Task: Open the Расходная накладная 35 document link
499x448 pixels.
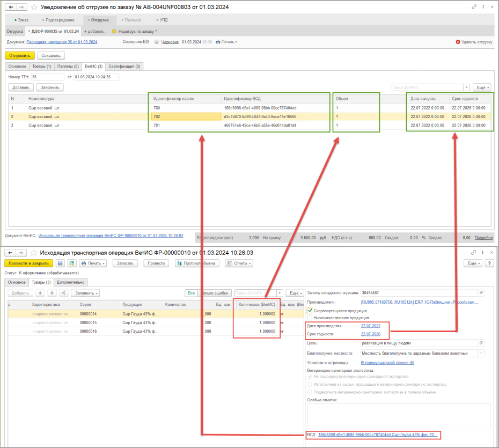Action: (x=62, y=42)
